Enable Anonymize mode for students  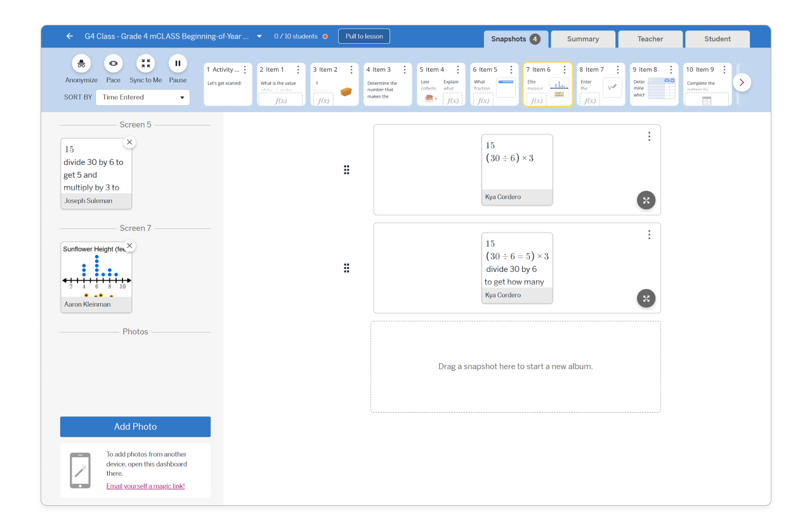[x=81, y=64]
